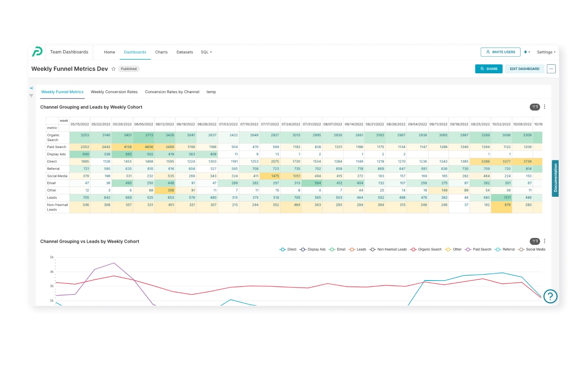
Task: Open the Settings dropdown
Action: click(546, 52)
